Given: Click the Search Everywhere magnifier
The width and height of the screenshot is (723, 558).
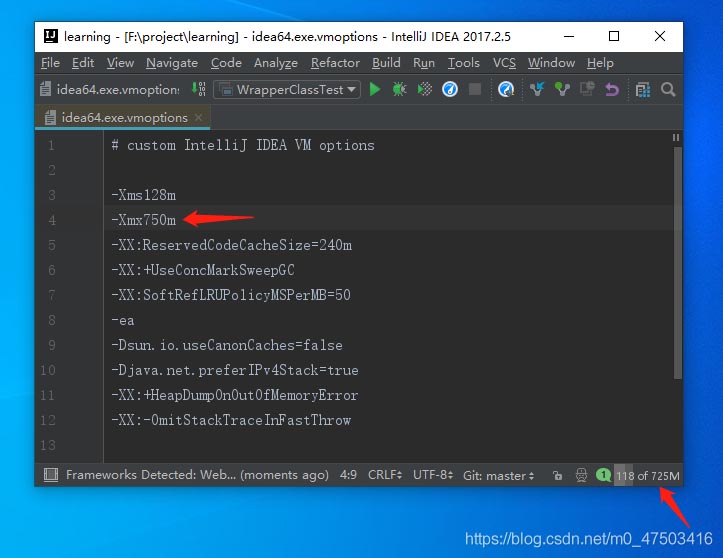Looking at the screenshot, I should coord(668,89).
